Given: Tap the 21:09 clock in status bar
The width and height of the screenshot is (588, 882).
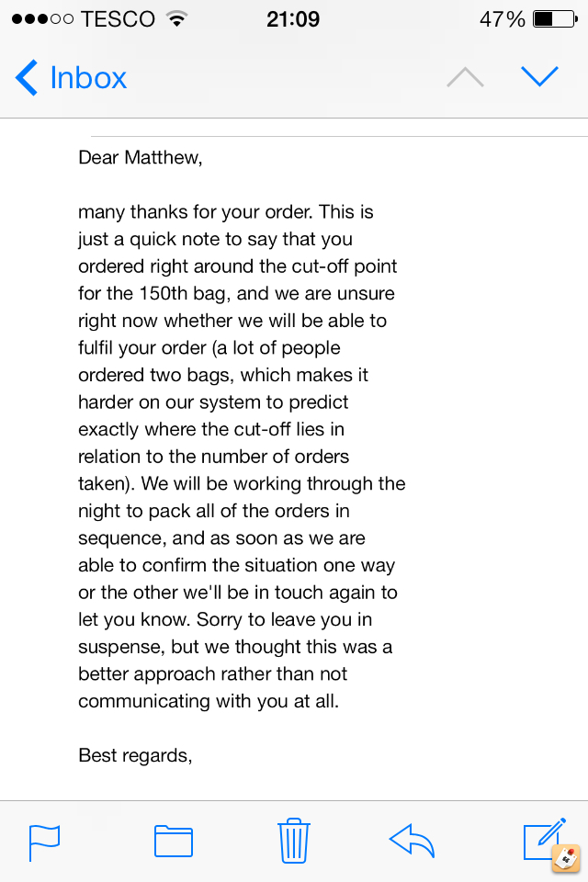Looking at the screenshot, I should click(293, 19).
